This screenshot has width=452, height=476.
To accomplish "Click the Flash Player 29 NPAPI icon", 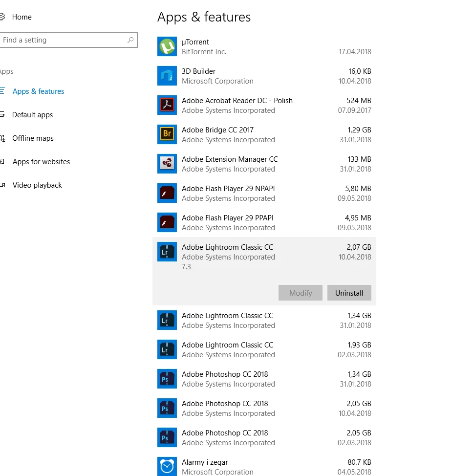I will 167,193.
